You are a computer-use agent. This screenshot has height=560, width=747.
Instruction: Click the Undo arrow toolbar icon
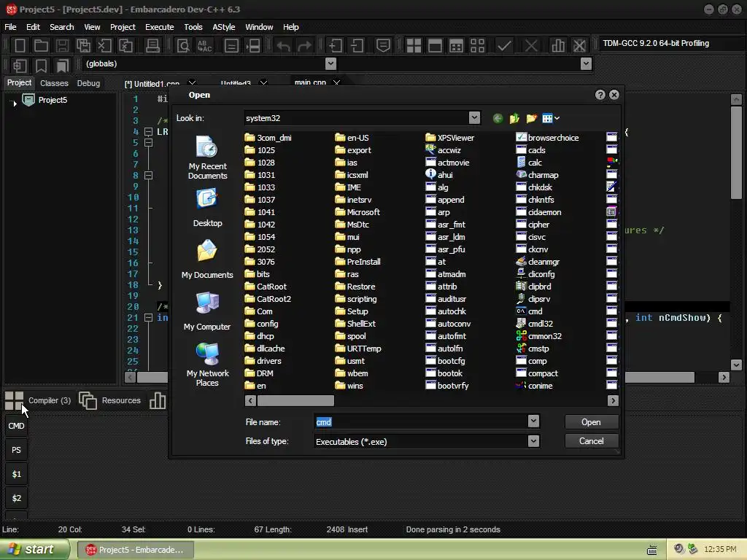(x=283, y=46)
